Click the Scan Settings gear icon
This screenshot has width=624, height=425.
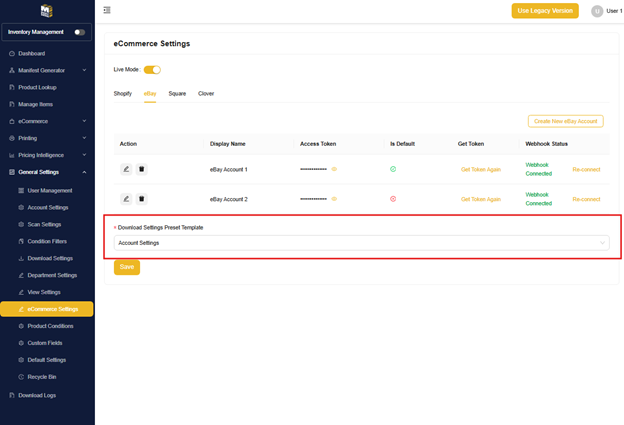click(21, 224)
